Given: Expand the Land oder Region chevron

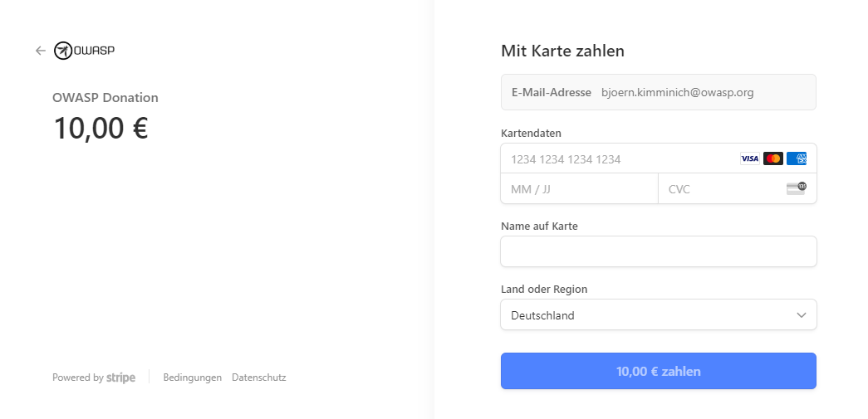Looking at the screenshot, I should pyautogui.click(x=801, y=315).
